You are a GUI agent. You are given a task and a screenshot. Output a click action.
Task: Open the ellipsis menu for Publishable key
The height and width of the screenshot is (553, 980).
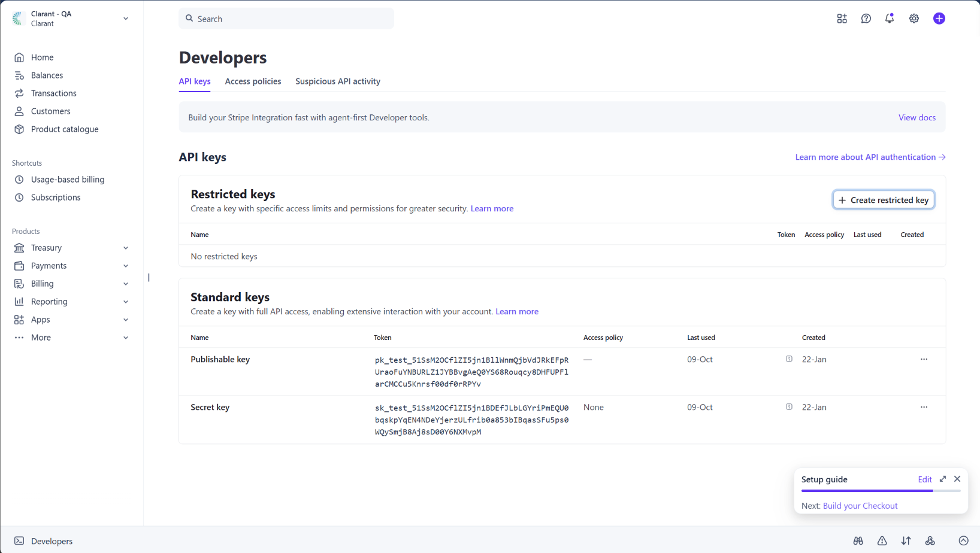[924, 359]
